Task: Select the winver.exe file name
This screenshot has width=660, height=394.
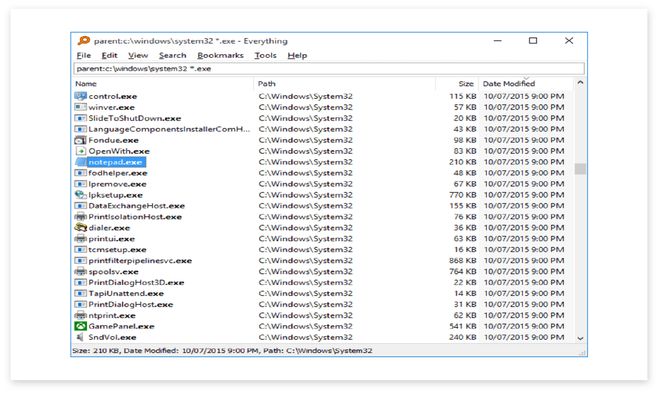Action: [x=112, y=107]
